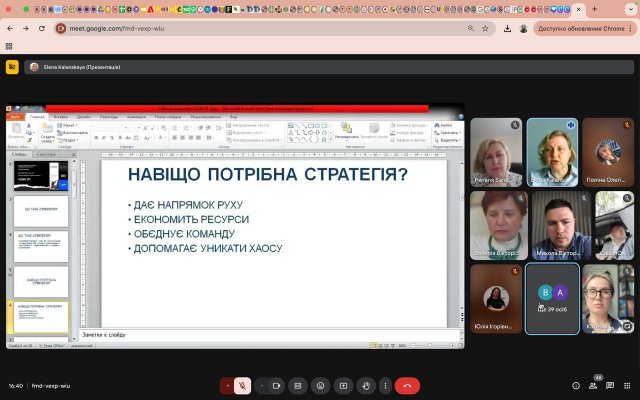Turn on captions
The width and height of the screenshot is (640, 400).
[x=298, y=385]
